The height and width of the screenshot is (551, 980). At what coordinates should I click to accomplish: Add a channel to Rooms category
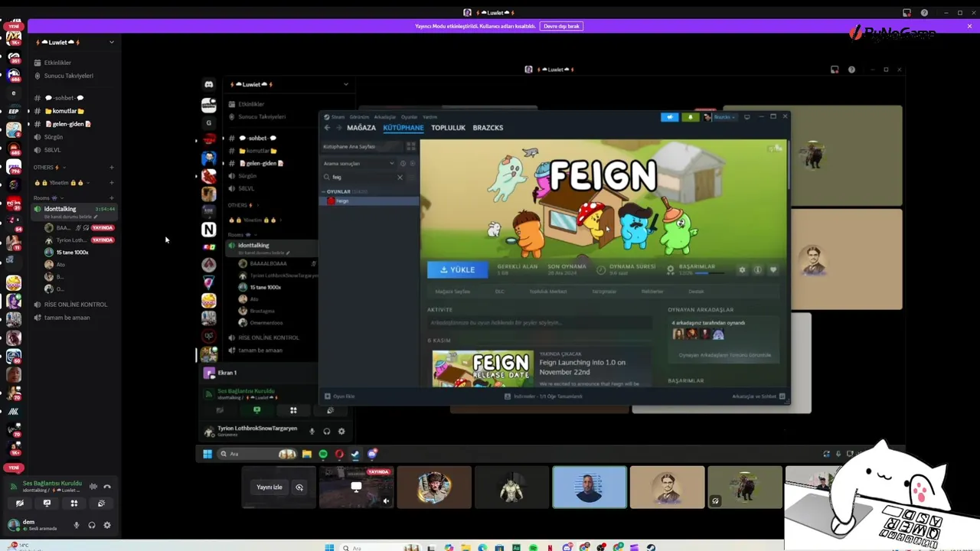[x=112, y=197]
